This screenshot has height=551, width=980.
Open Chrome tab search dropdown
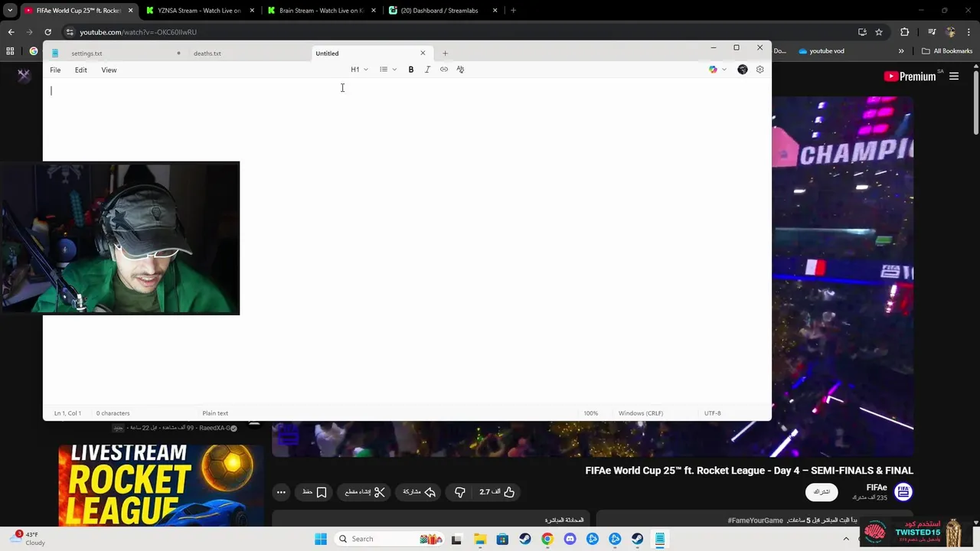10,11
